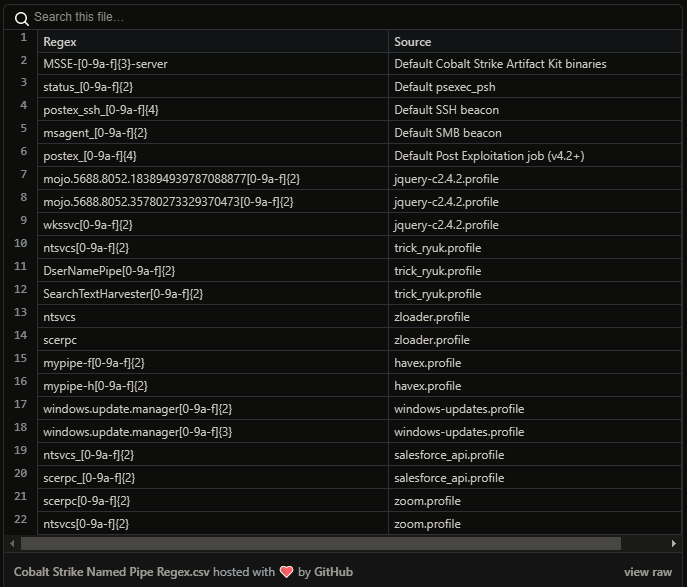Viewport: 687px width, 587px height.
Task: Click line number 10
Action: tap(21, 243)
